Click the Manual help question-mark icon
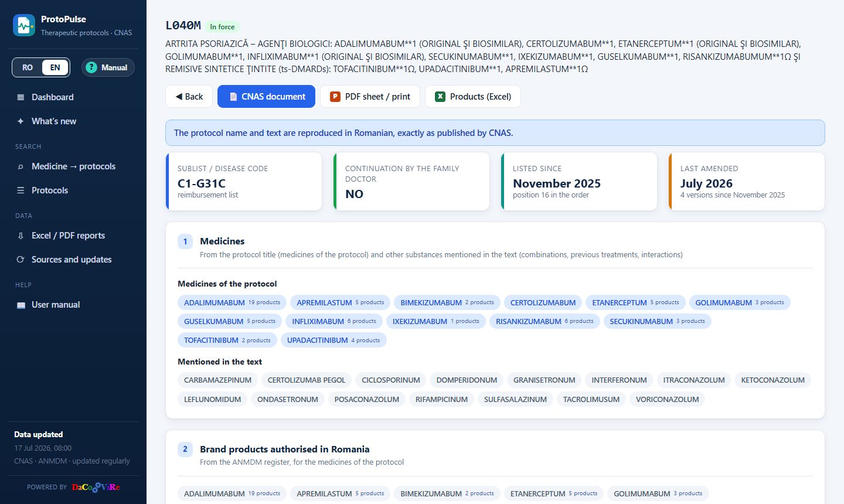 click(91, 67)
